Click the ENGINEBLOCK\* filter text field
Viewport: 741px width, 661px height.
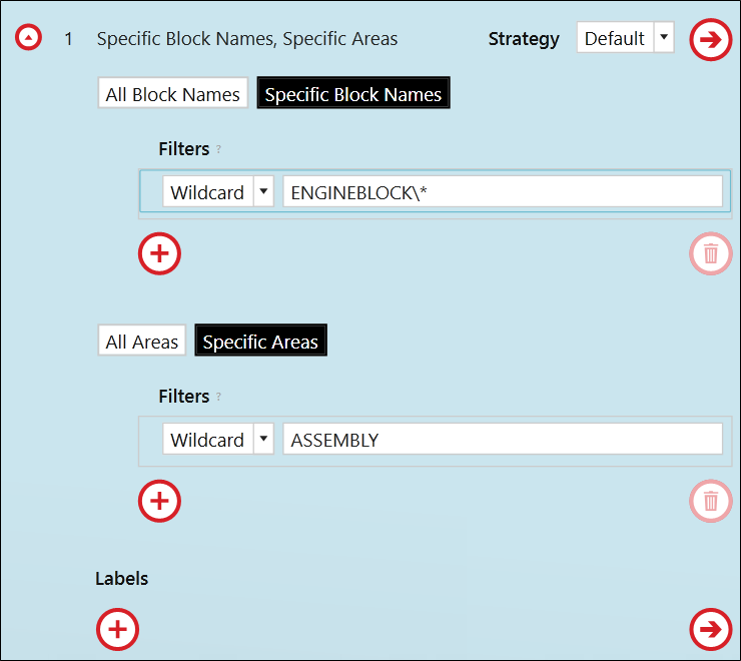502,191
